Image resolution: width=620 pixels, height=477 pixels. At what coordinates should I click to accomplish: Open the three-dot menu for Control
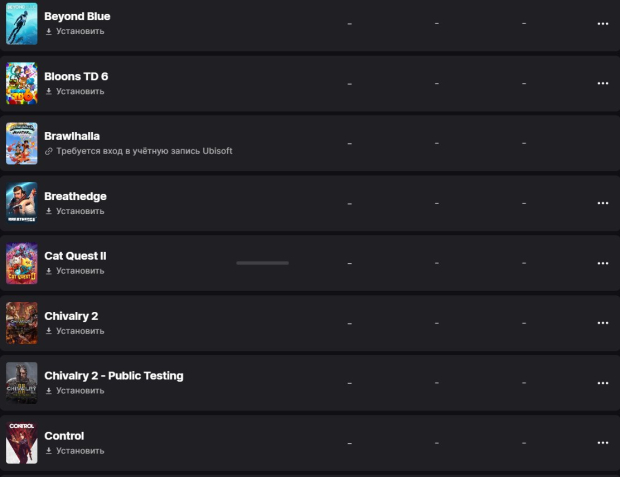click(x=603, y=443)
